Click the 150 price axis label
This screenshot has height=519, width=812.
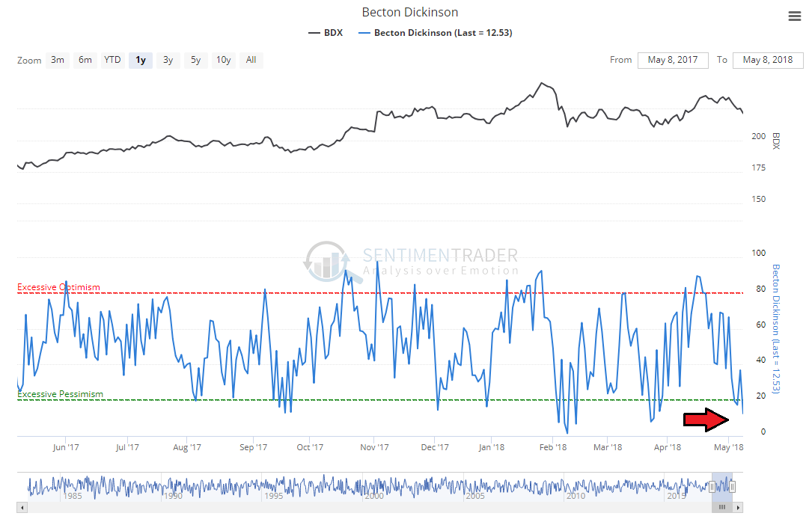pos(759,199)
